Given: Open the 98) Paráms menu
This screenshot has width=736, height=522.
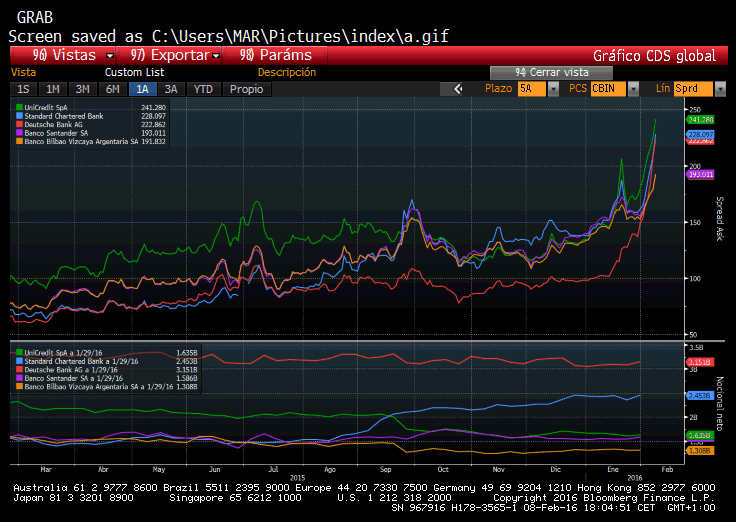Looking at the screenshot, I should [x=275, y=55].
